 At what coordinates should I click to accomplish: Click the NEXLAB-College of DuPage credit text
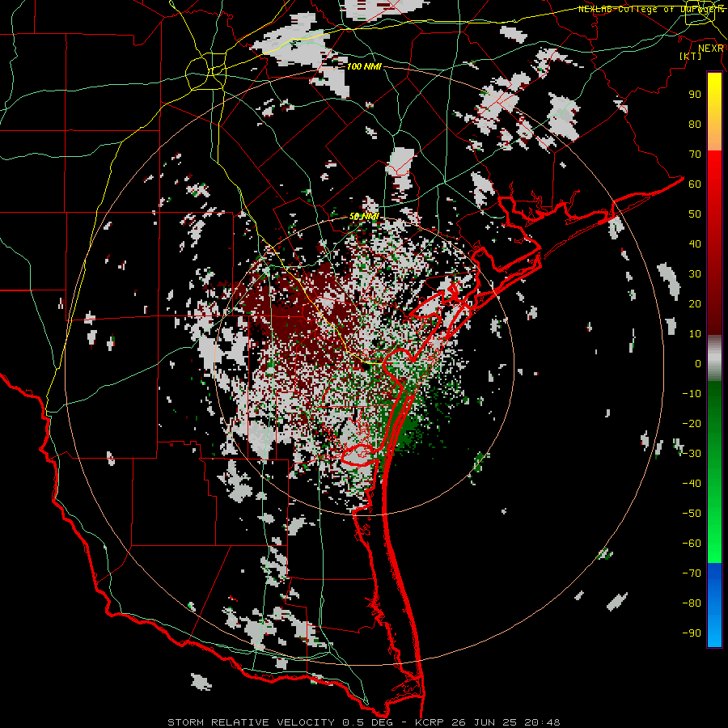point(651,9)
